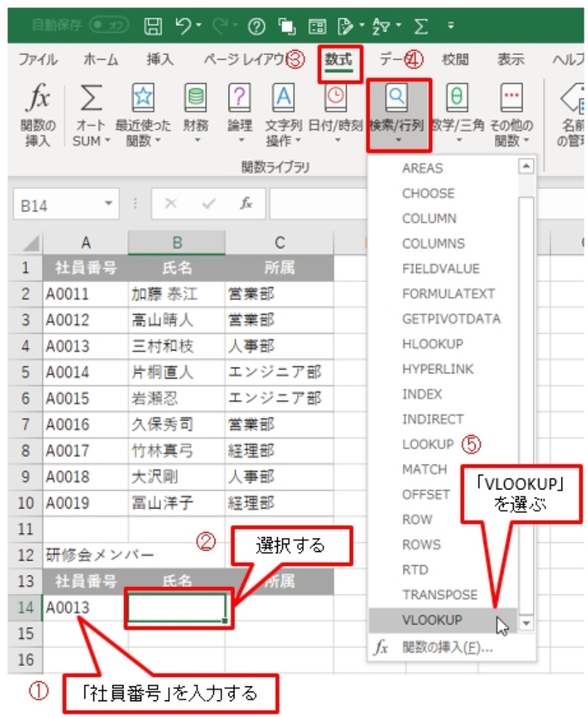Open the AutoSum (オートSUM) sigma icon
This screenshot has width=588, height=718.
pyautogui.click(x=91, y=98)
